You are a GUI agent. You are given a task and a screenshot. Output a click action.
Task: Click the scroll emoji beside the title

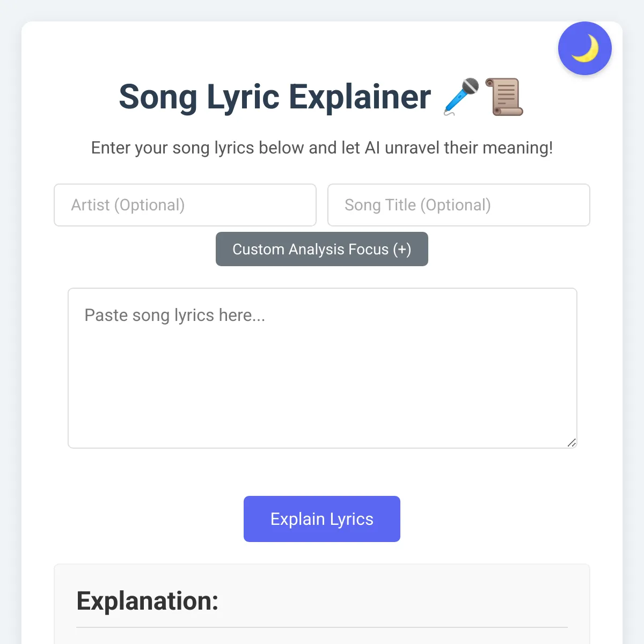point(504,97)
